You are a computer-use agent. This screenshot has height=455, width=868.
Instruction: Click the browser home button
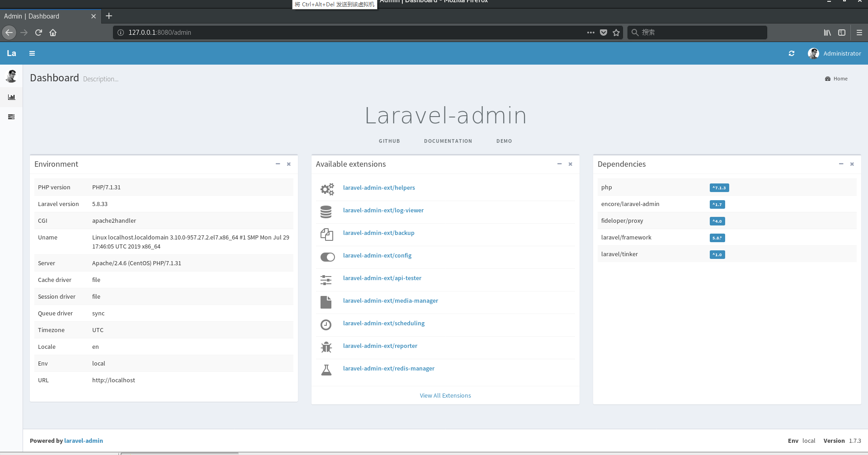click(53, 33)
